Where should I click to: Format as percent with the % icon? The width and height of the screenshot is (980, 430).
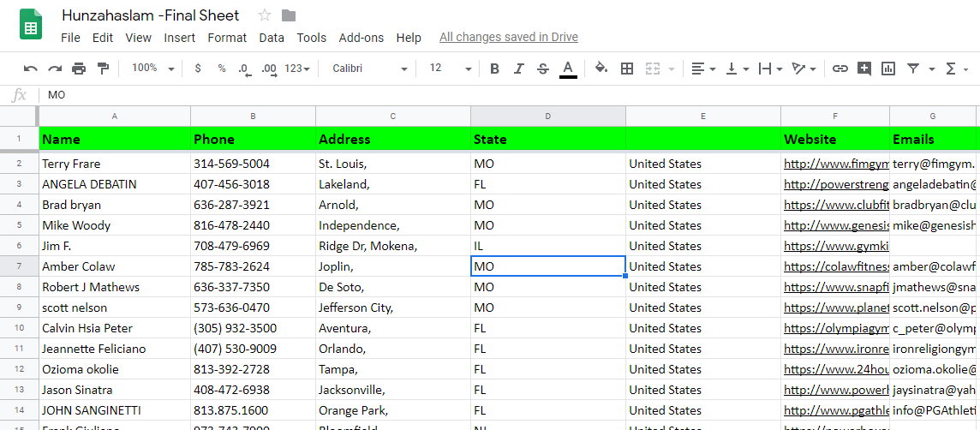tap(222, 69)
